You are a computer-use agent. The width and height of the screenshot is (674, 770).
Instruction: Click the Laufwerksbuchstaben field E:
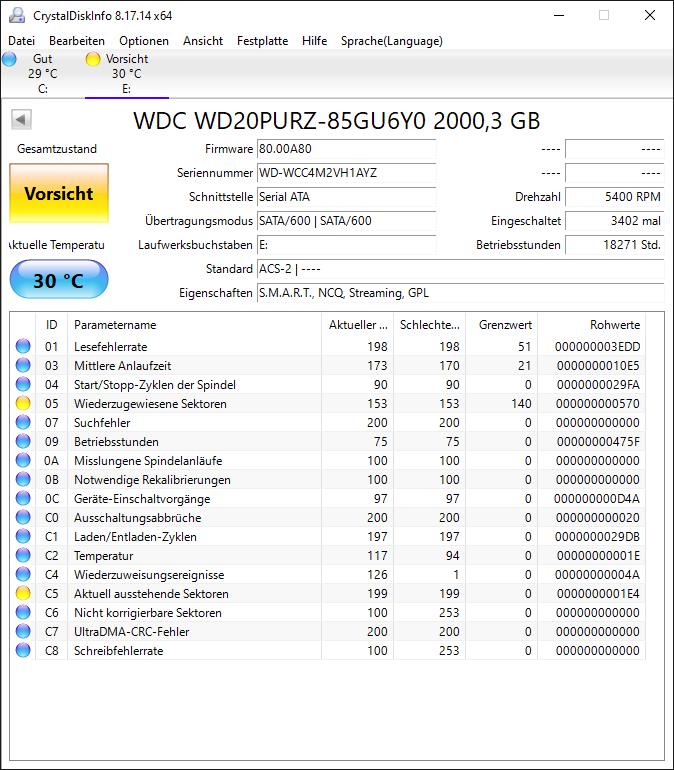click(x=346, y=245)
